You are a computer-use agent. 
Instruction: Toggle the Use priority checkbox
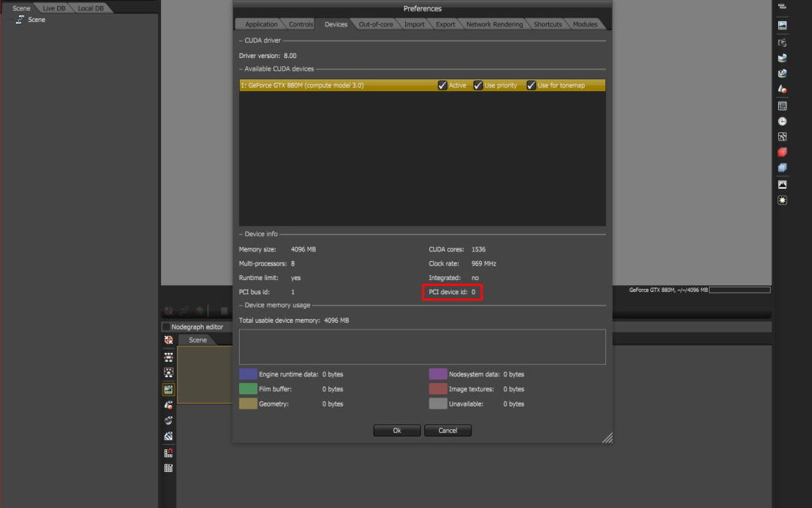point(477,86)
